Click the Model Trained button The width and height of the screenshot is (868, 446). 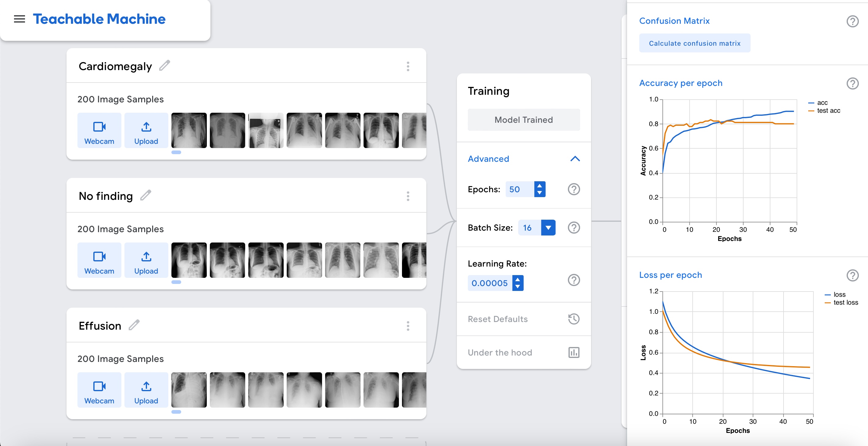523,120
